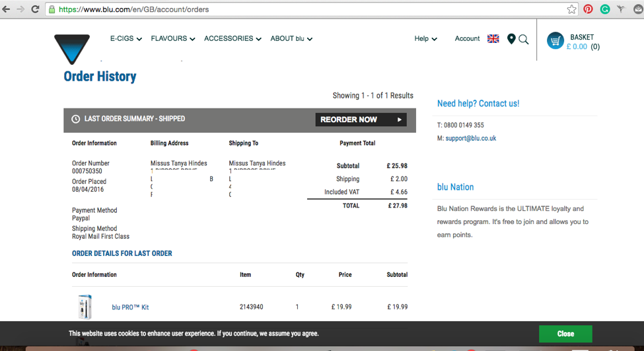Click Royal Mail First Class shipping text
Screen dimensions: 644x351
[x=100, y=237]
